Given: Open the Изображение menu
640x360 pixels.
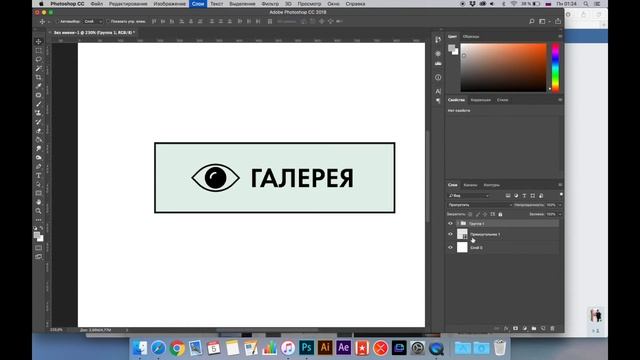Looking at the screenshot, I should pyautogui.click(x=170, y=4).
